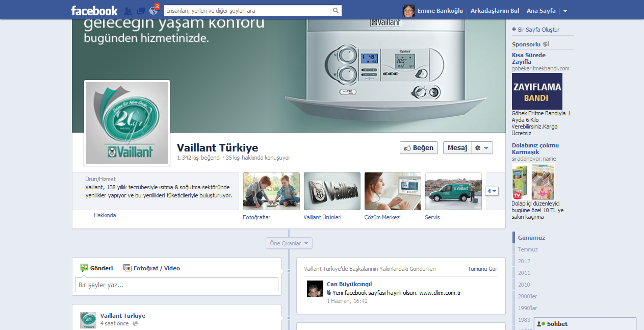Viewport: 644px width, 330px height.
Task: Click Can Büyükcıngıl avatar
Action: 315,289
